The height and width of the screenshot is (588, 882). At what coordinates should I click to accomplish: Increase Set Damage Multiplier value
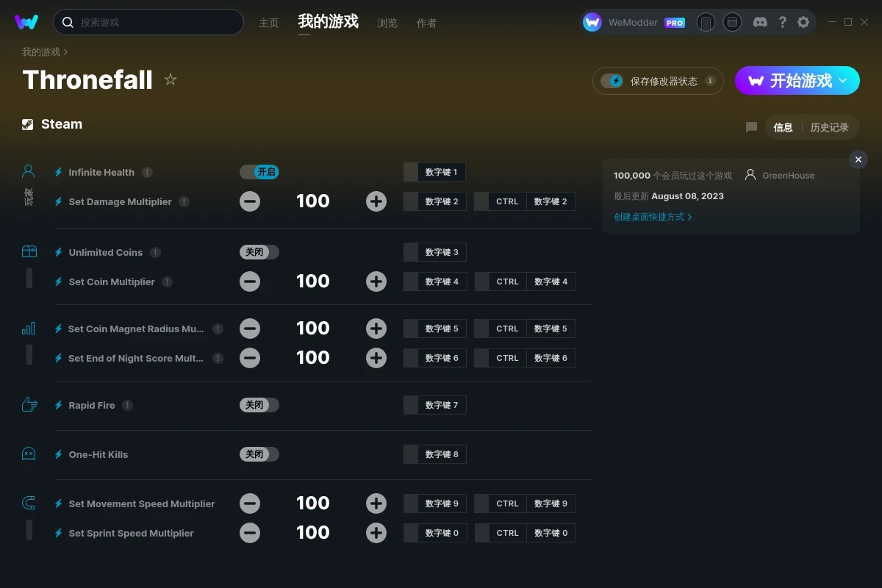[x=376, y=201]
